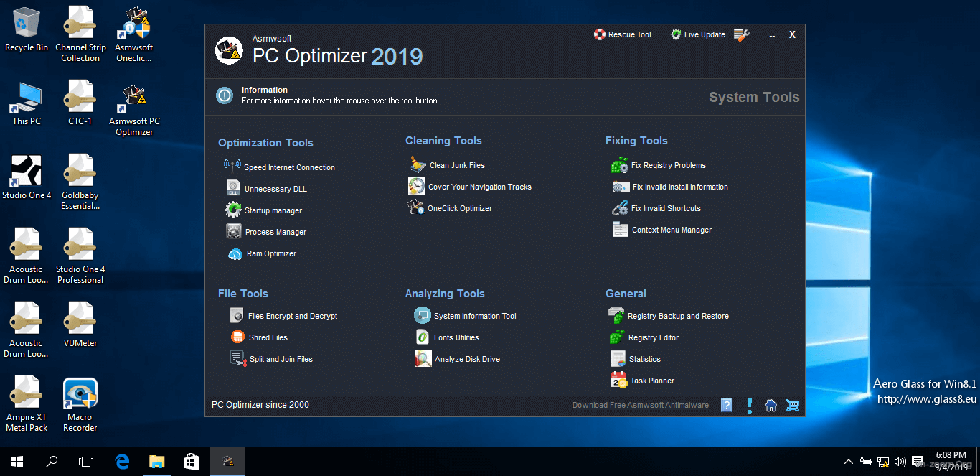Open the Registry Editor
The image size is (980, 476).
tap(654, 337)
